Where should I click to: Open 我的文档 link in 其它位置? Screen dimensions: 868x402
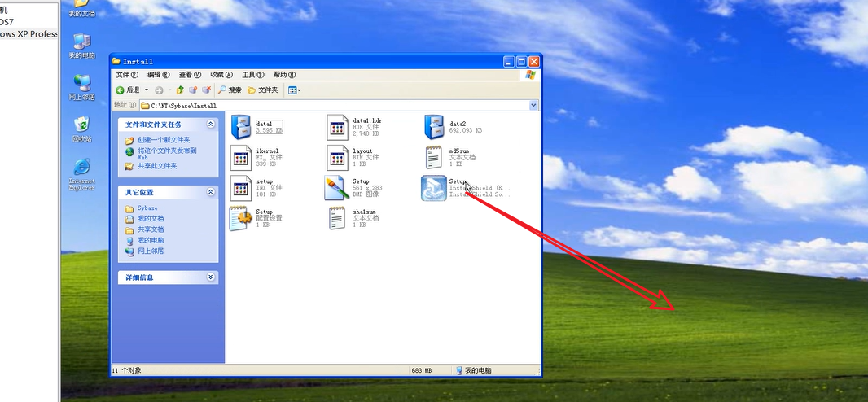(x=151, y=219)
